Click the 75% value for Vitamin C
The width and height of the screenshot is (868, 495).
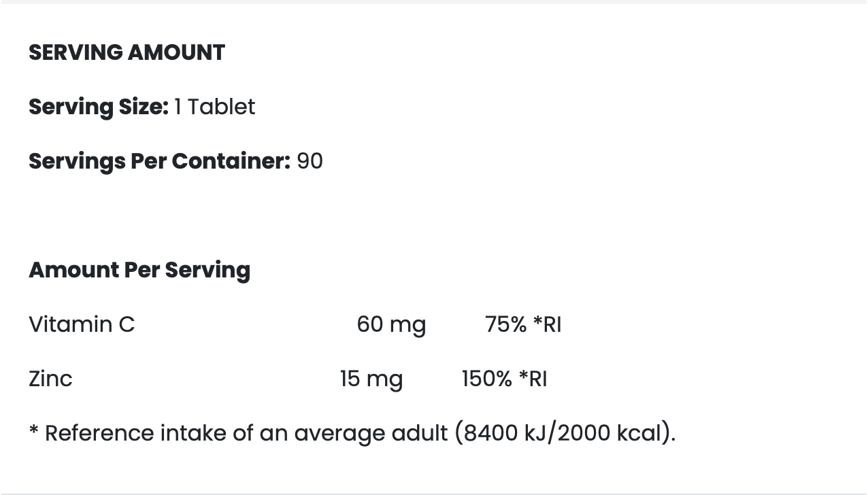(x=505, y=324)
